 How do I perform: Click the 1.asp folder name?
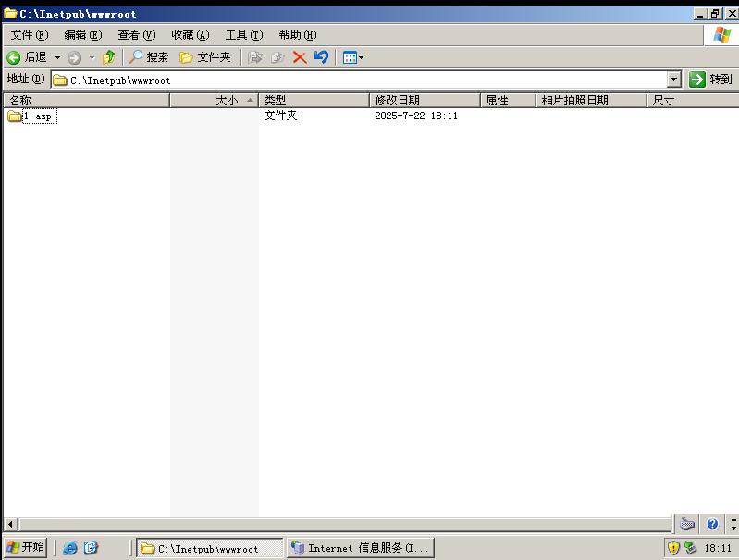(x=40, y=116)
